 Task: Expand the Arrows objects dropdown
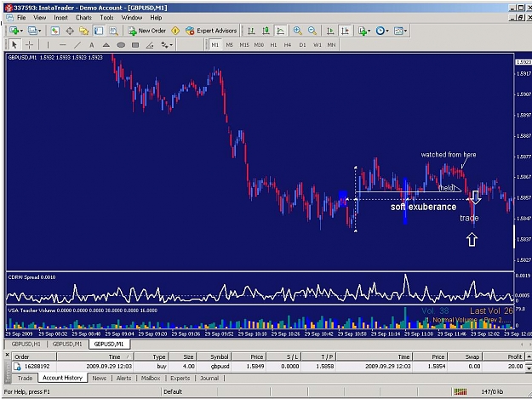(171, 45)
